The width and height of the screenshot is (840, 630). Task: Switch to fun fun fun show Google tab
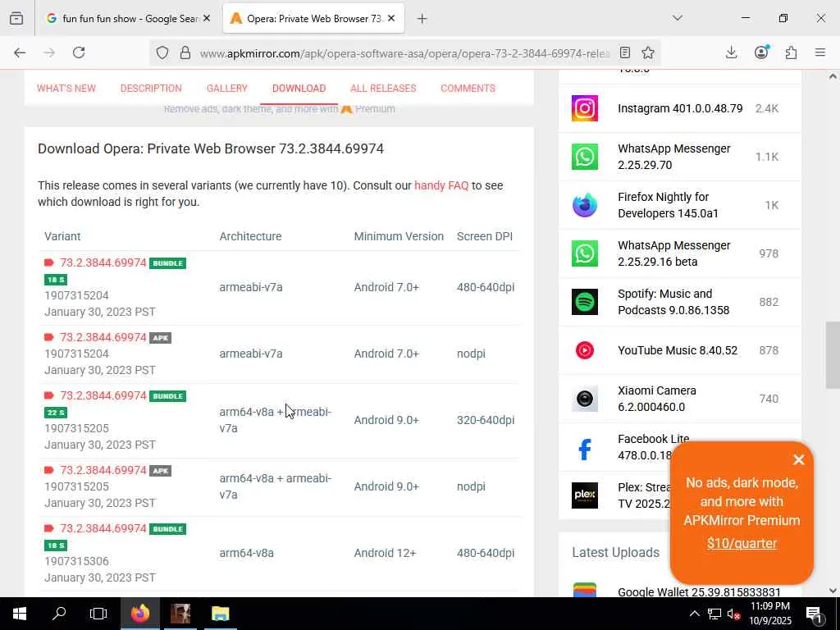[129, 19]
